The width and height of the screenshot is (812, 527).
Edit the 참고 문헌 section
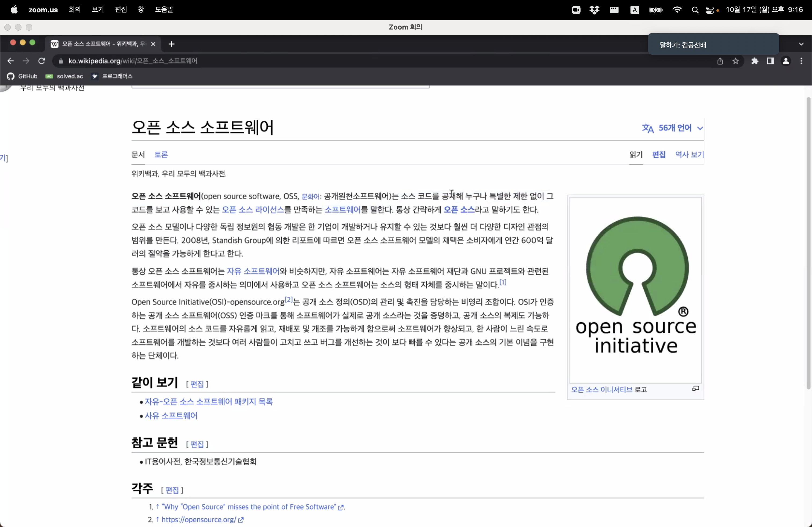(x=197, y=444)
